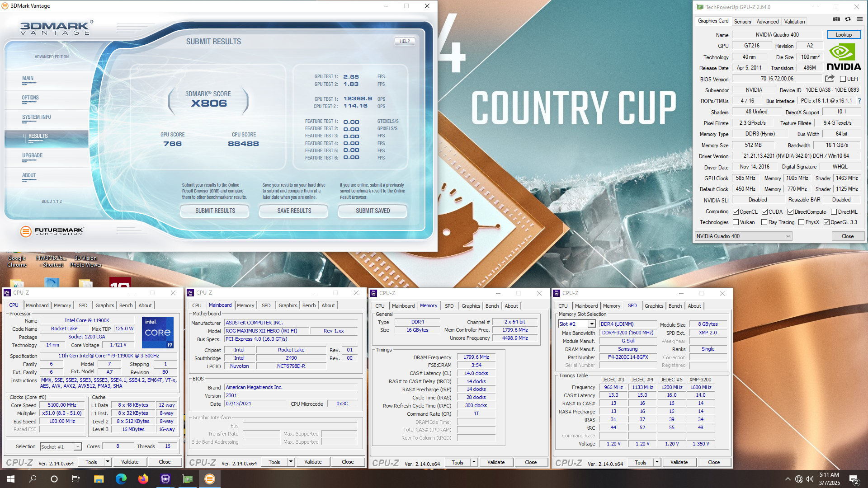Image resolution: width=868 pixels, height=488 pixels.
Task: Open Bench tab in the CPU-Z CPU window
Action: [x=126, y=305]
